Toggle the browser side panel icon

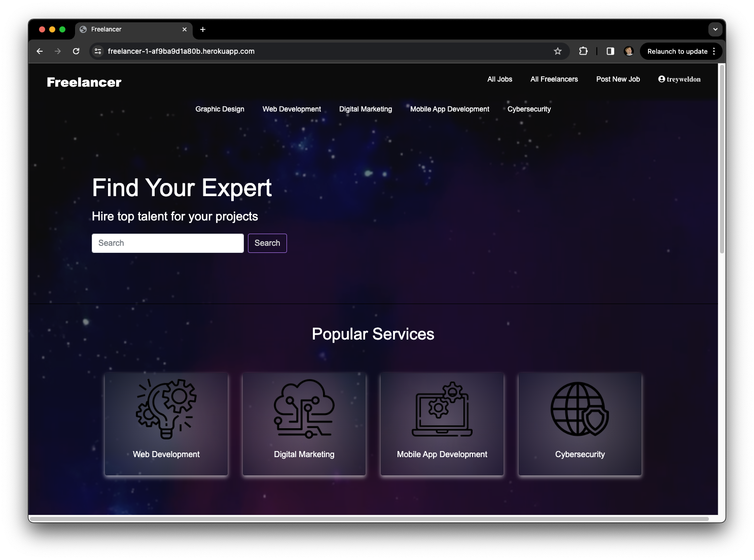pyautogui.click(x=611, y=51)
